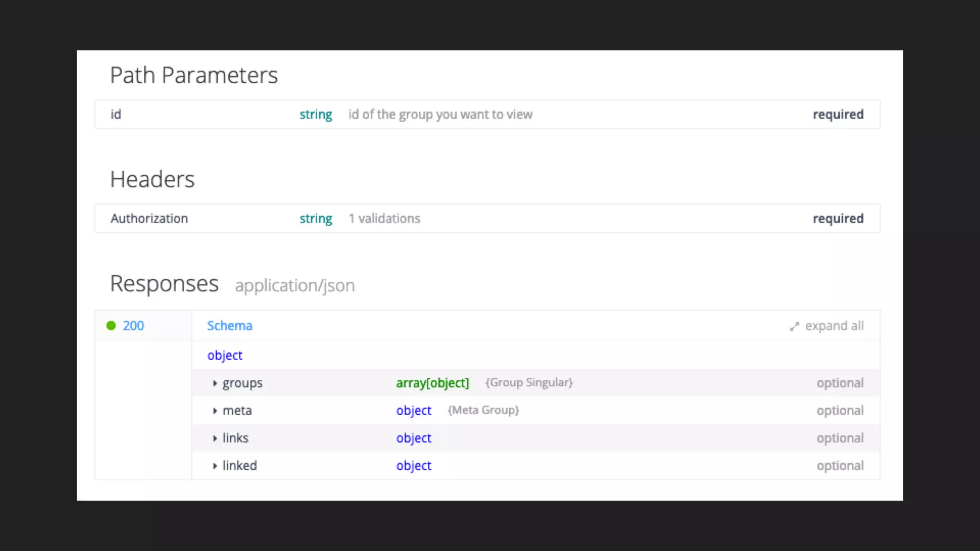
Task: Click the meta row object type
Action: point(413,411)
